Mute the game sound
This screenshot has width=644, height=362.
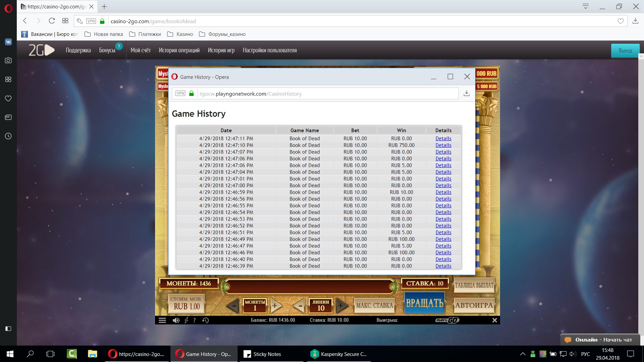tap(176, 320)
